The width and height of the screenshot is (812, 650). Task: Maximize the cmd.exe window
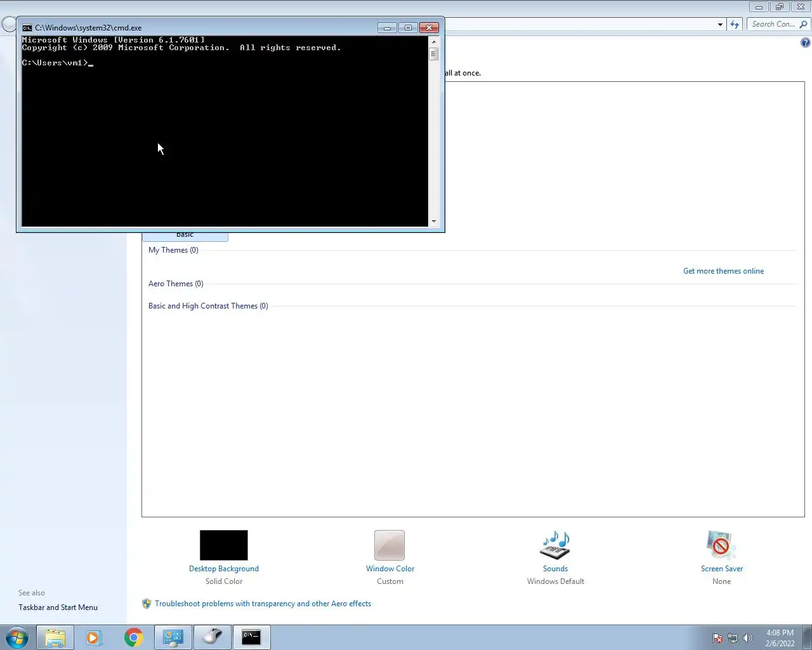pos(408,27)
